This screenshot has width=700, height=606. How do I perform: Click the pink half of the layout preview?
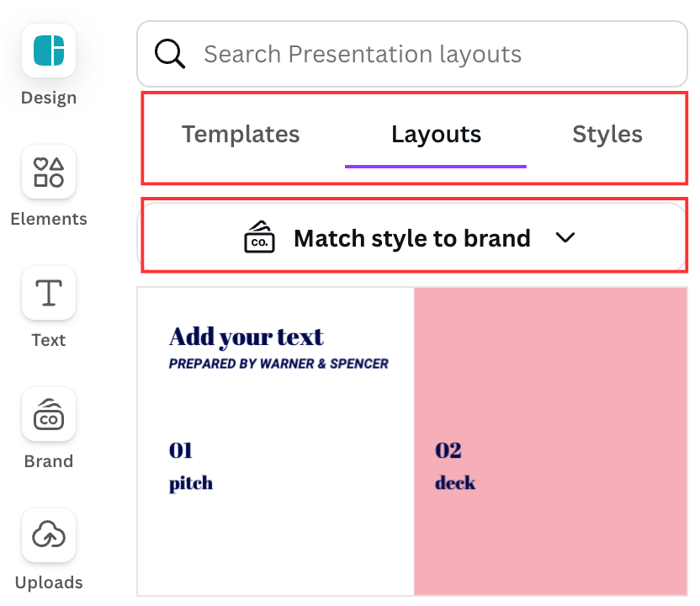point(551,442)
